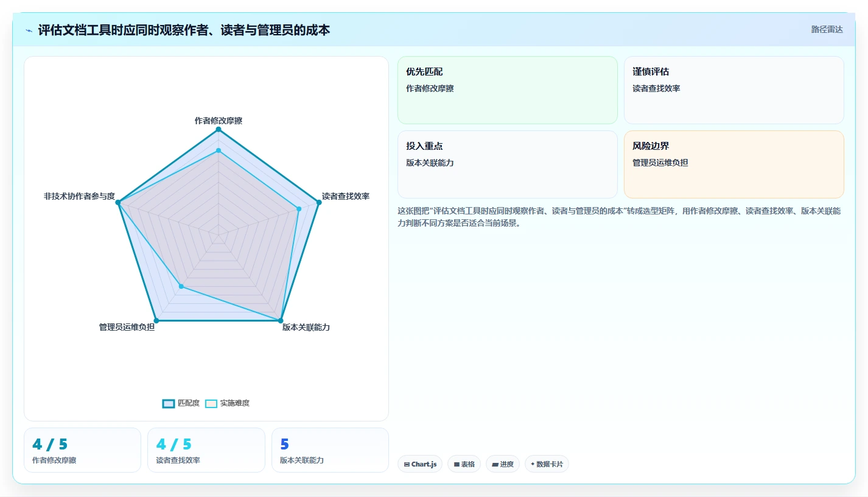Click the radar point at 读者查找效率 outer vertex
Viewport: 868px width, 497px height.
319,202
